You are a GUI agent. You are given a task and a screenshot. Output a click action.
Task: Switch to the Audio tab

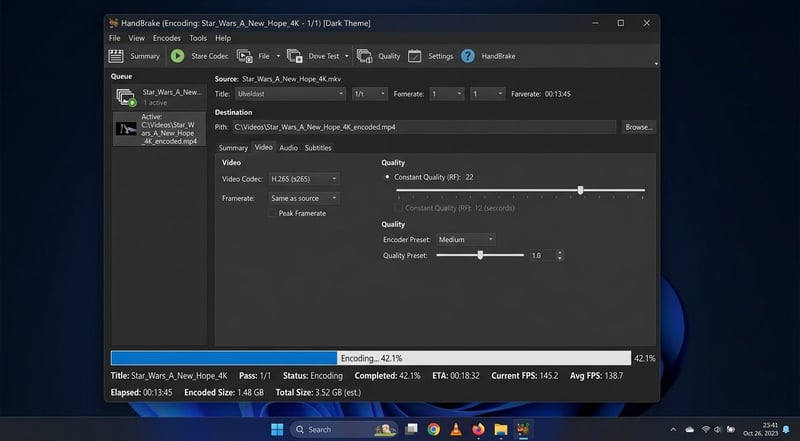point(288,148)
